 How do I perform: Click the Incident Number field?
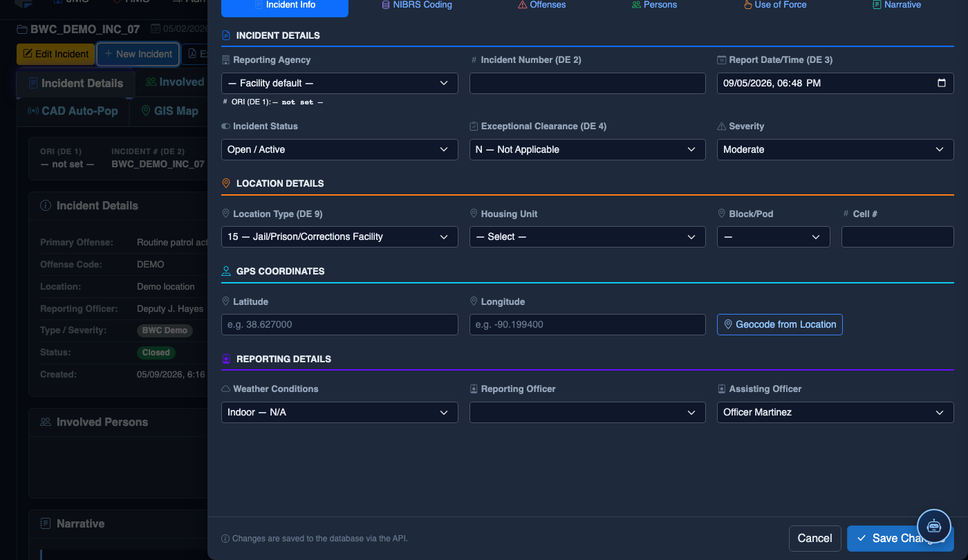tap(587, 84)
